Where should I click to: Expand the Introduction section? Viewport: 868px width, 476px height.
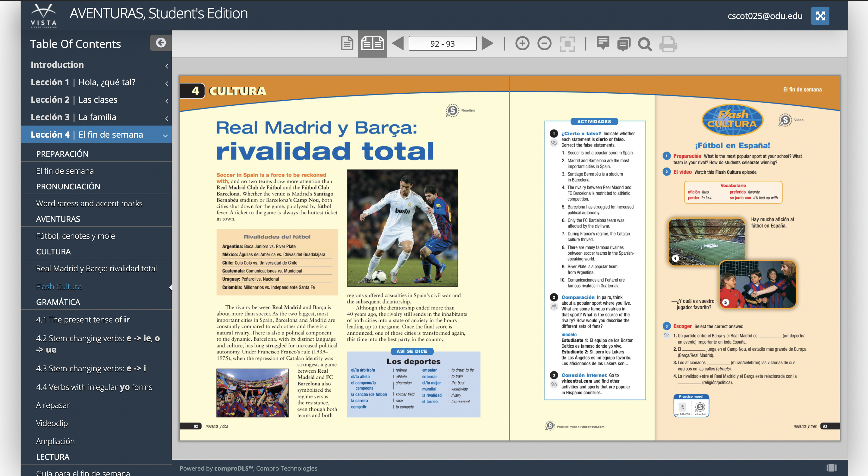pos(96,65)
